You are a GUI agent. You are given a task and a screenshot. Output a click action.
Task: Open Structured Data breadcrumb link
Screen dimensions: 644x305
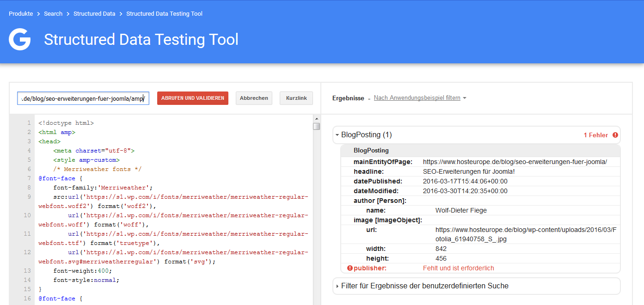pos(94,13)
